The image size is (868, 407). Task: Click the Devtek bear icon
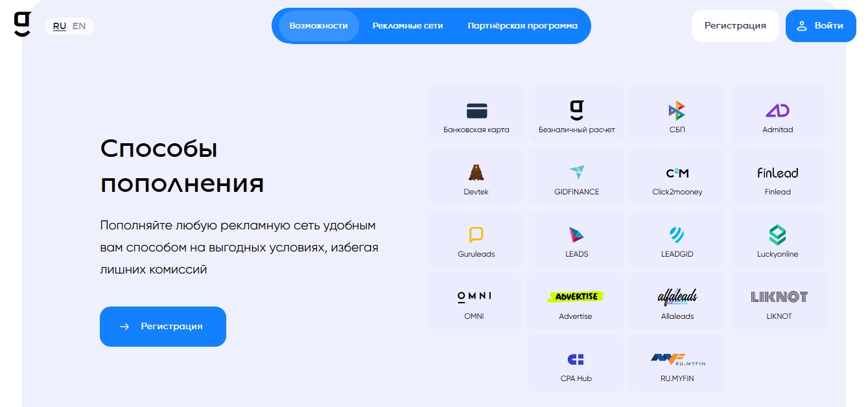click(x=476, y=172)
